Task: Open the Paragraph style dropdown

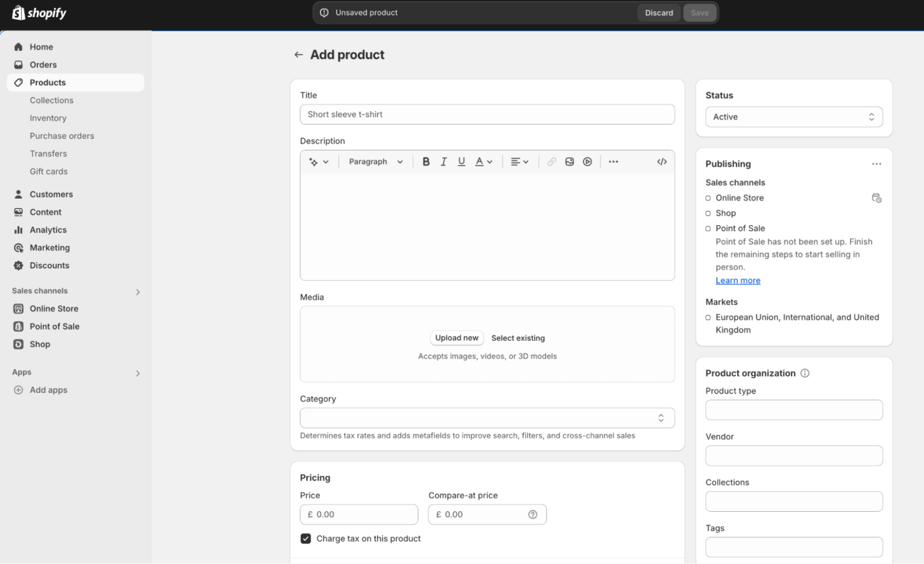Action: [376, 162]
